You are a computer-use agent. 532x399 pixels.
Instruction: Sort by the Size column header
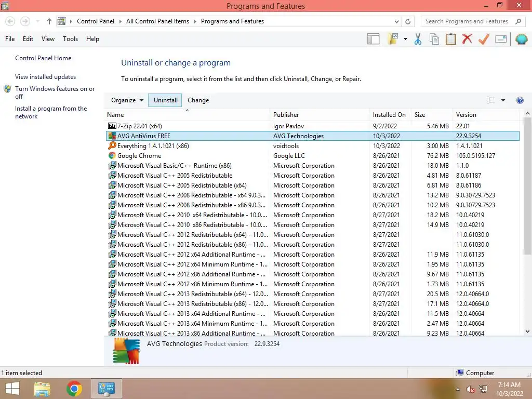click(432, 115)
